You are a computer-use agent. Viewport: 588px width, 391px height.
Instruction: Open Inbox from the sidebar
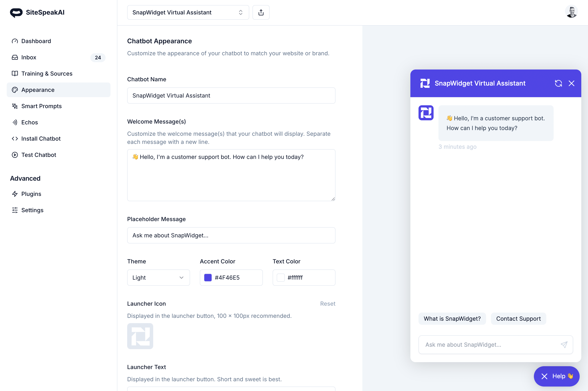point(29,57)
